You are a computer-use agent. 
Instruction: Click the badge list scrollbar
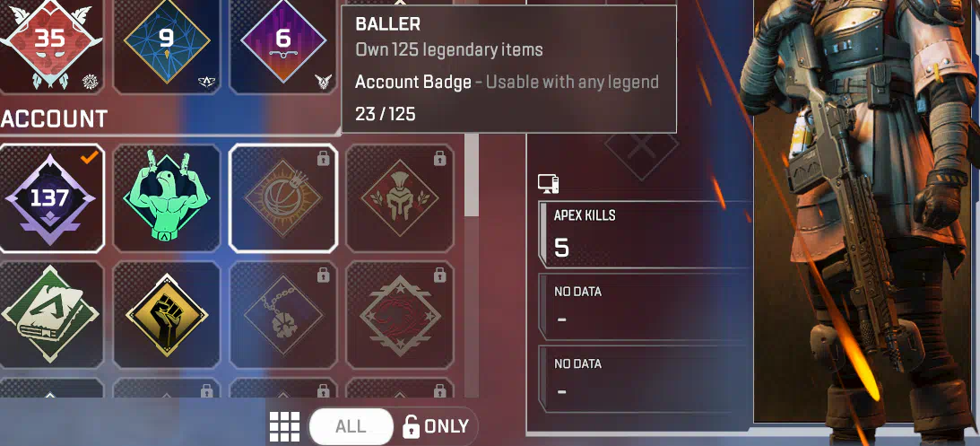(472, 175)
